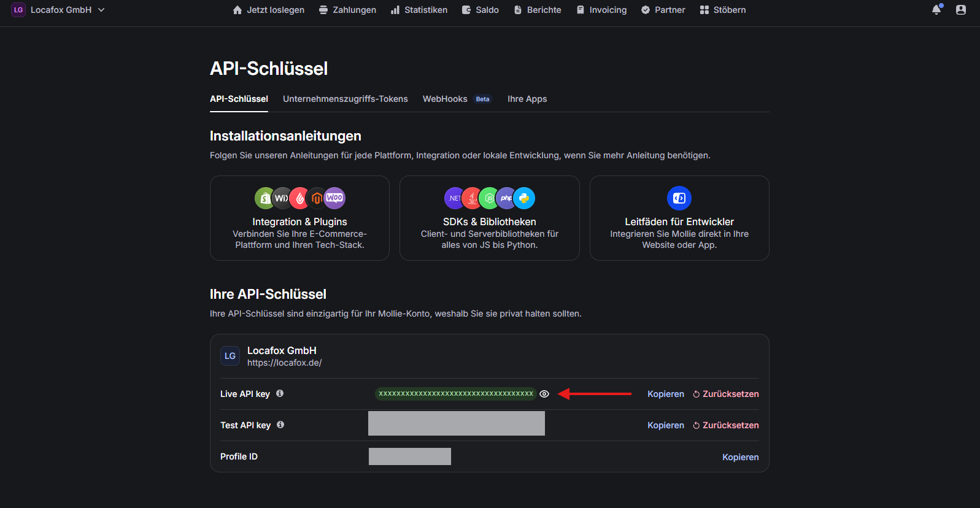Copy the Test API key
Screen dimensions: 980x508
click(666, 425)
